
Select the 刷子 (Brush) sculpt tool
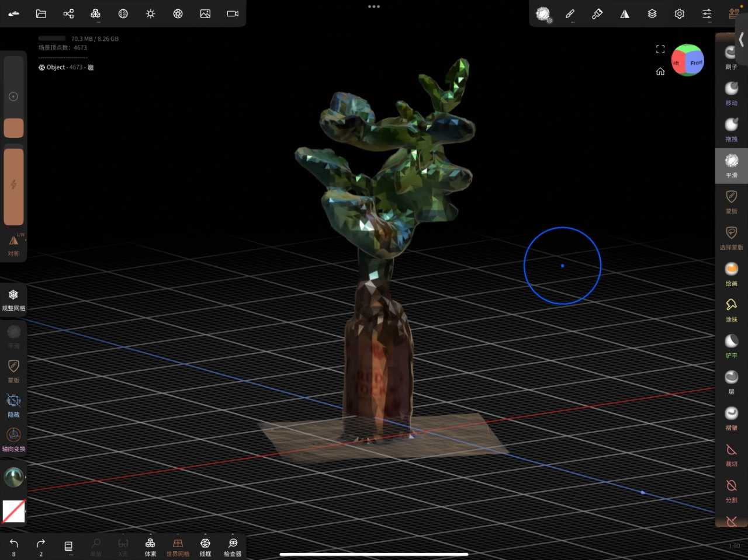(x=731, y=57)
